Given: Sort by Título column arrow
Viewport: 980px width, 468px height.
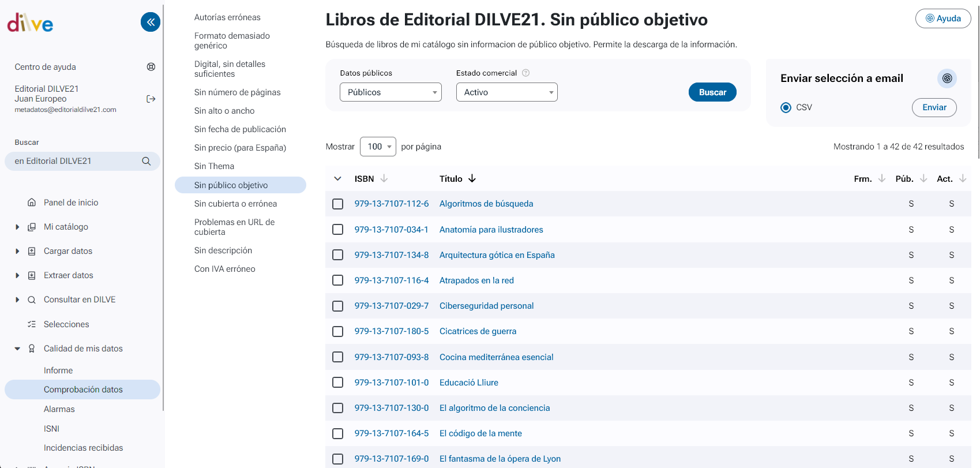Looking at the screenshot, I should click(472, 179).
